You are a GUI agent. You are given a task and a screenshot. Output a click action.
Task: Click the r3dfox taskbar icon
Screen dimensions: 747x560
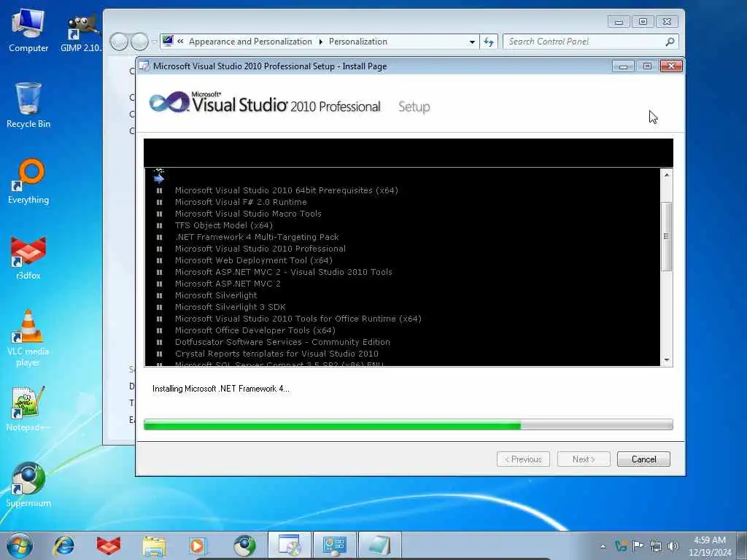109,545
